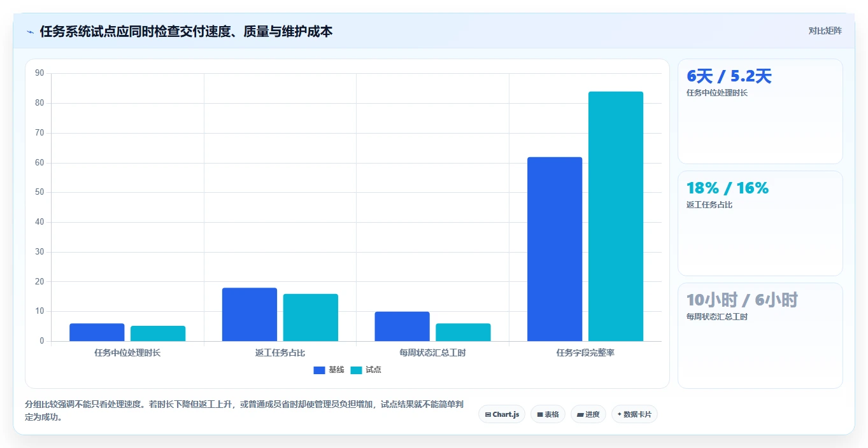The height and width of the screenshot is (448, 868).
Task: Click the 18% / 16% card value
Action: pos(727,188)
